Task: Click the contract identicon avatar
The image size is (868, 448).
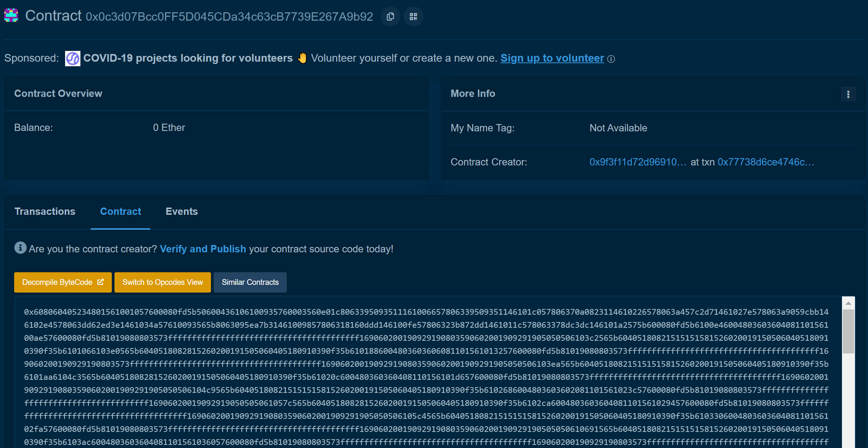Action: [11, 15]
